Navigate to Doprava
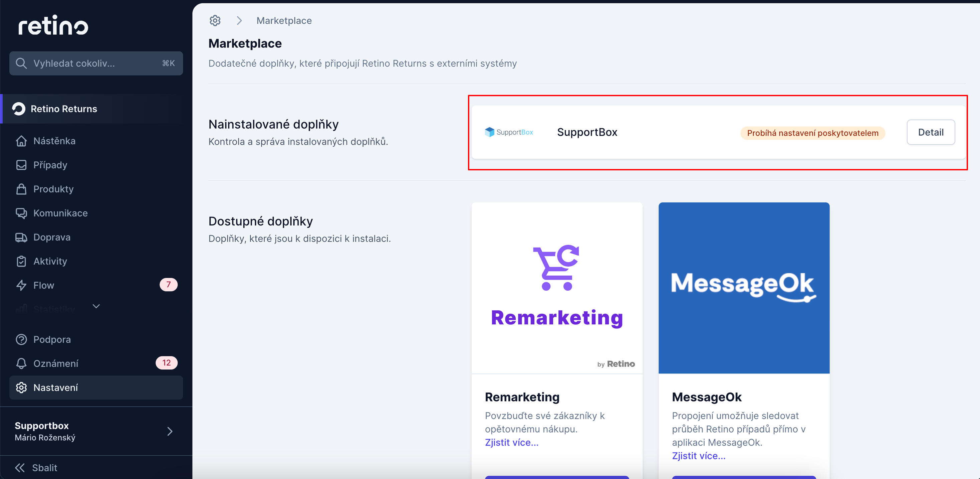The width and height of the screenshot is (980, 479). coord(96,237)
